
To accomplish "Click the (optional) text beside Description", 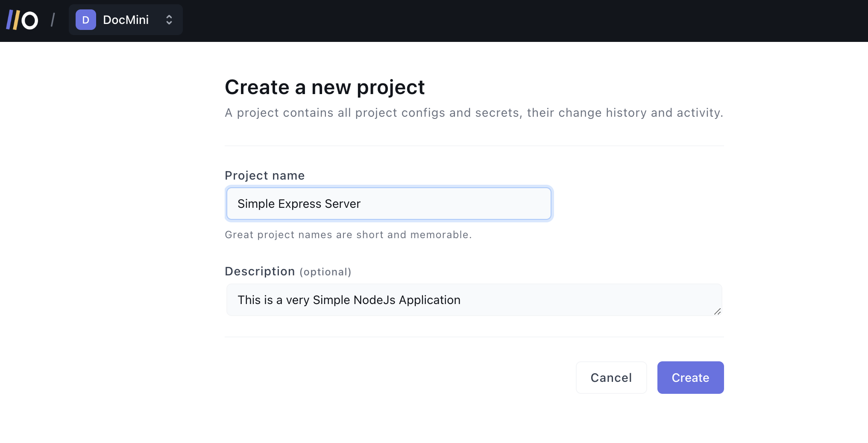I will coord(325,272).
